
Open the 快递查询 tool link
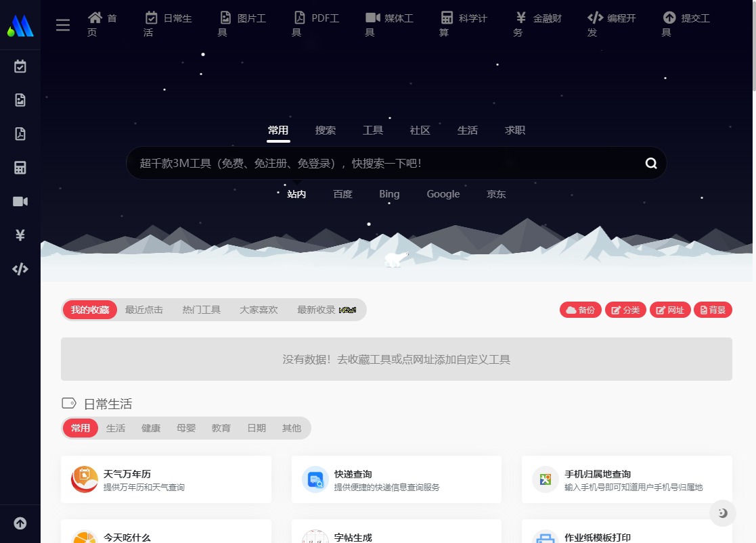[397, 479]
